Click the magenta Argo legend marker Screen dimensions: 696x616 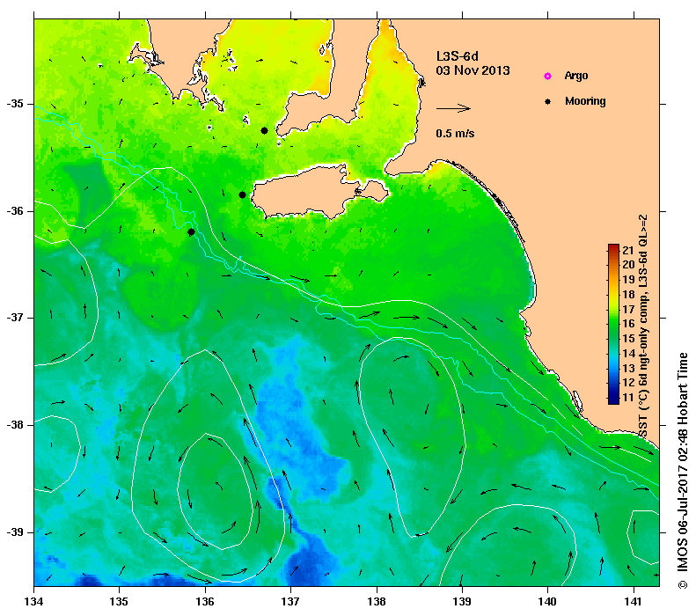548,77
